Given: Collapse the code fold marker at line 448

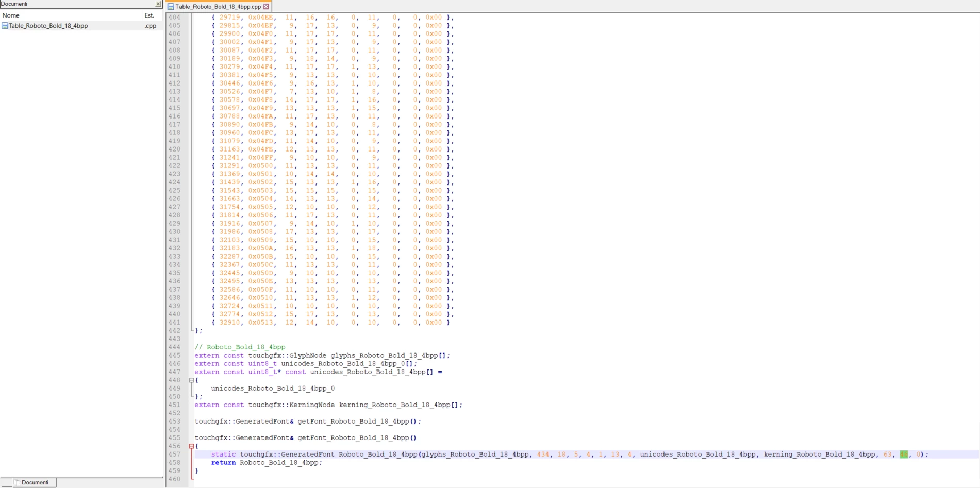Looking at the screenshot, I should (x=191, y=380).
